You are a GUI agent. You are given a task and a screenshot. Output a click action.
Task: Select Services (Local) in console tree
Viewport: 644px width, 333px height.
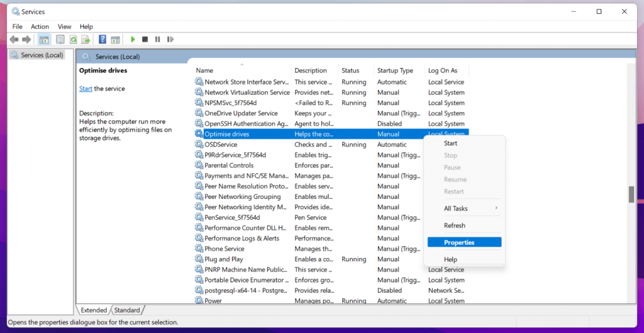(x=37, y=55)
